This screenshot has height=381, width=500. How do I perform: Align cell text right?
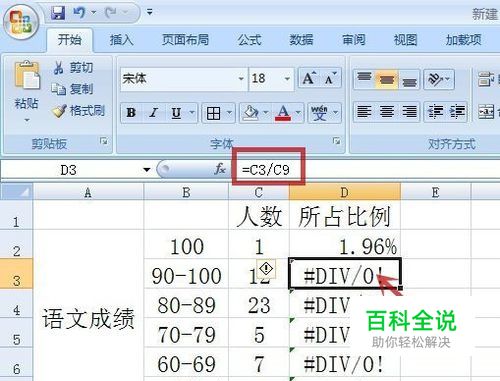coord(409,111)
